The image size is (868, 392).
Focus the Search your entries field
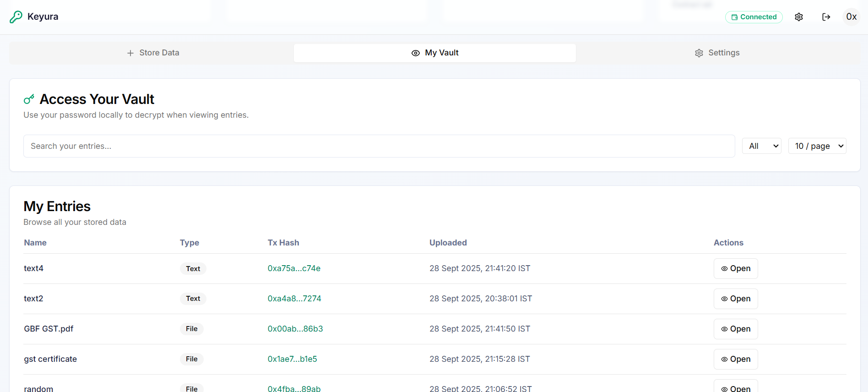coord(379,146)
